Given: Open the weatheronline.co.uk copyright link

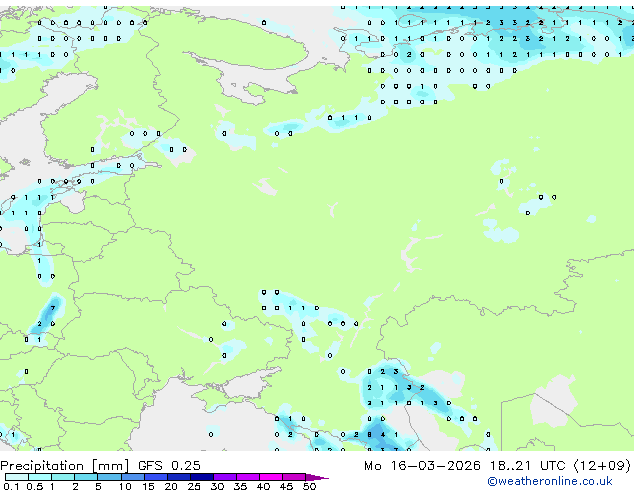Looking at the screenshot, I should pyautogui.click(x=550, y=481).
